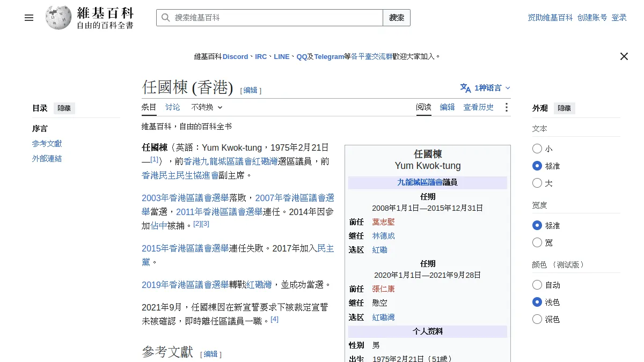Image resolution: width=644 pixels, height=362 pixels.
Task: Open the 林德成 successor link
Action: click(x=383, y=235)
